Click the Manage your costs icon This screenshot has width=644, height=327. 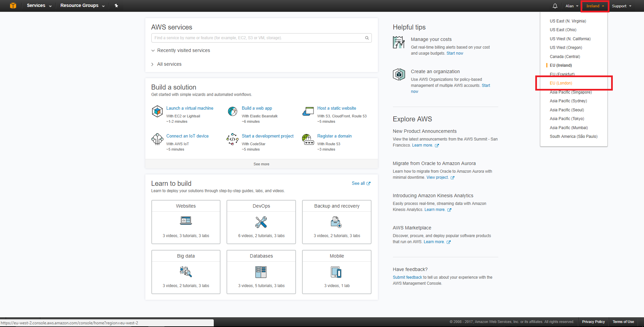[x=399, y=42]
